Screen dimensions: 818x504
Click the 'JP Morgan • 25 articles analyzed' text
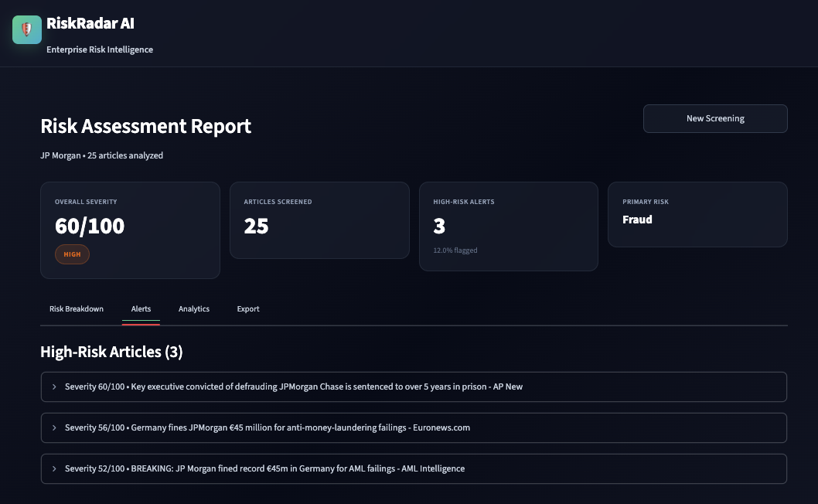102,155
